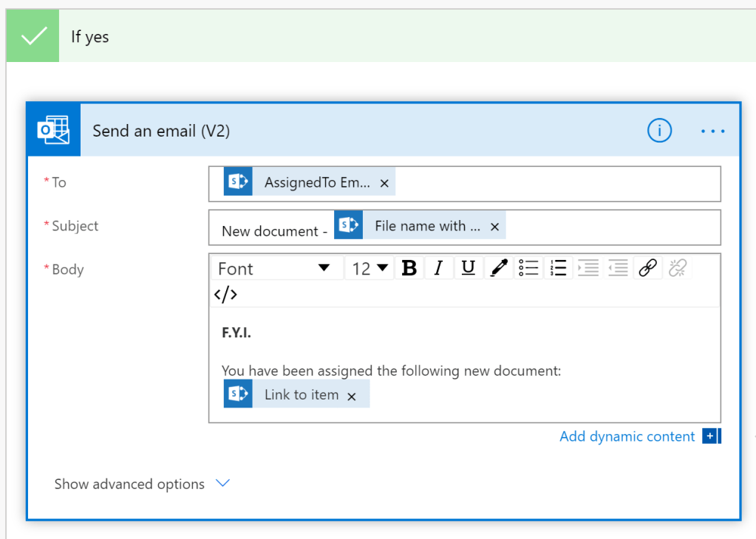Click the Add dynamic content link

pyautogui.click(x=627, y=436)
